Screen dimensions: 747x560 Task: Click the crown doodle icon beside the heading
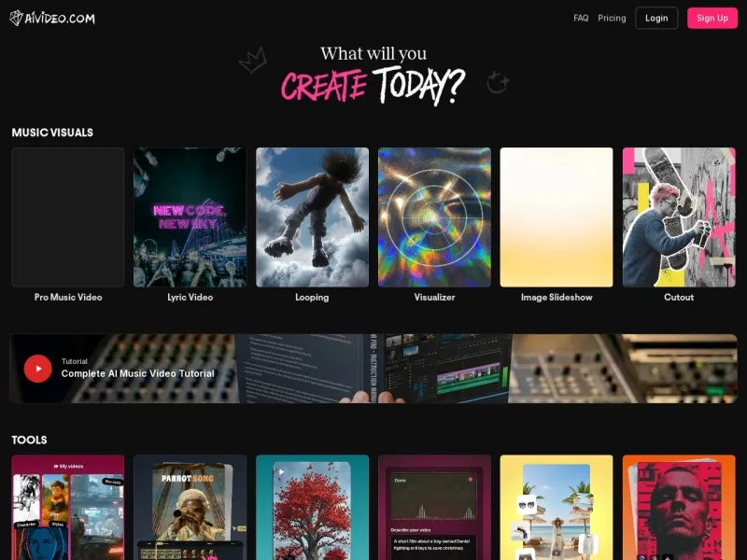tap(252, 62)
